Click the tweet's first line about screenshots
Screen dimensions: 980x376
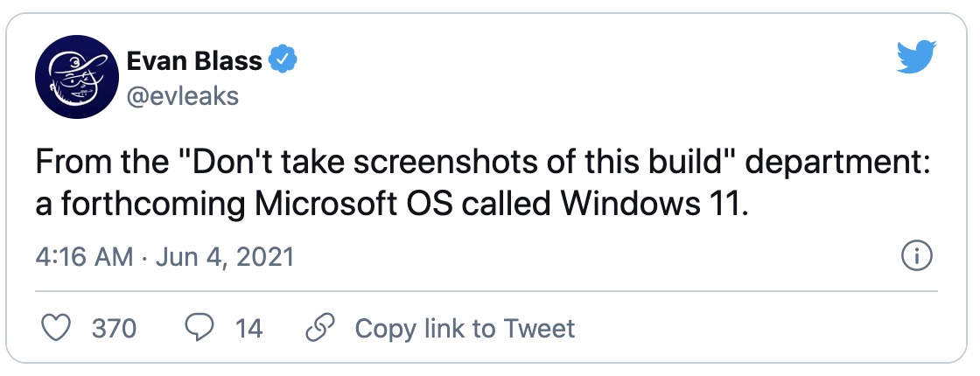[484, 163]
